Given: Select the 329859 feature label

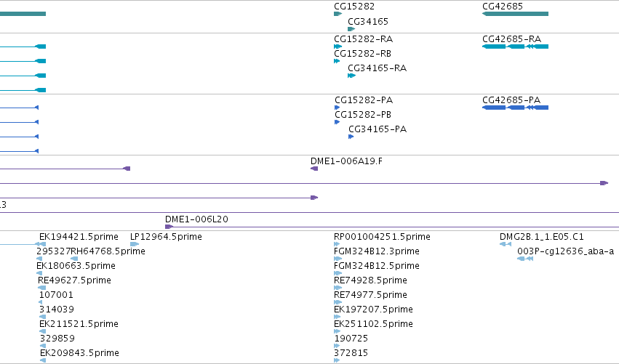Looking at the screenshot, I should (57, 339).
